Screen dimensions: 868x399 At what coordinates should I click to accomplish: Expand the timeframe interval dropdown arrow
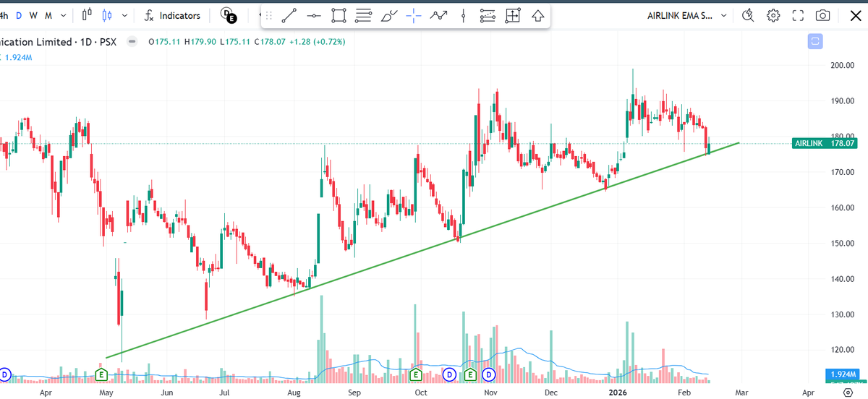pos(64,15)
